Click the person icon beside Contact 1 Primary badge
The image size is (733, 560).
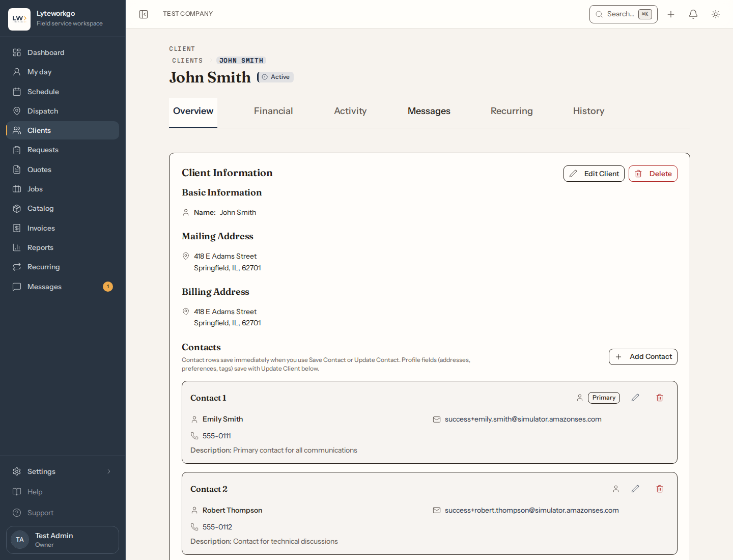(x=580, y=398)
